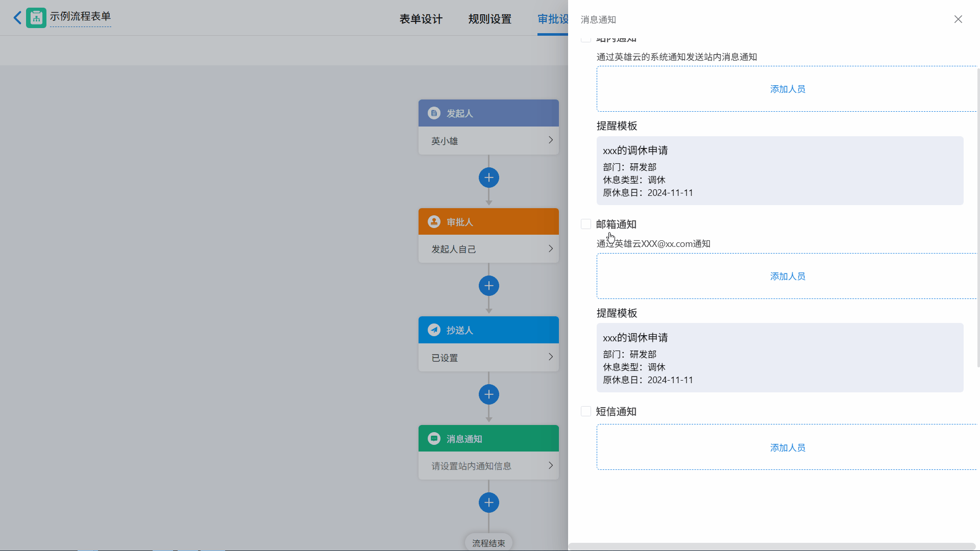
Task: Click the green form logo icon
Action: 36,18
